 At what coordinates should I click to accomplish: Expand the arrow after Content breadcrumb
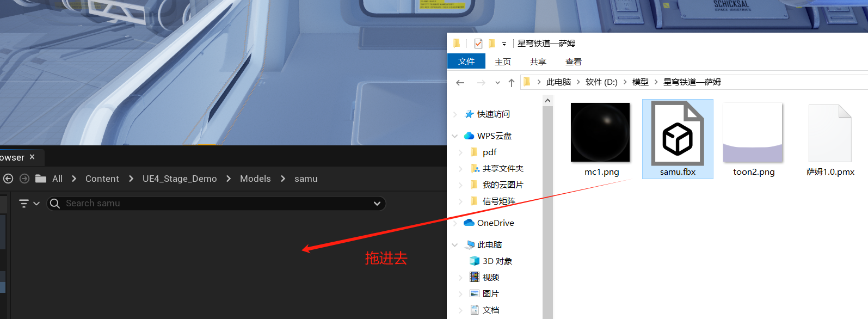[131, 179]
